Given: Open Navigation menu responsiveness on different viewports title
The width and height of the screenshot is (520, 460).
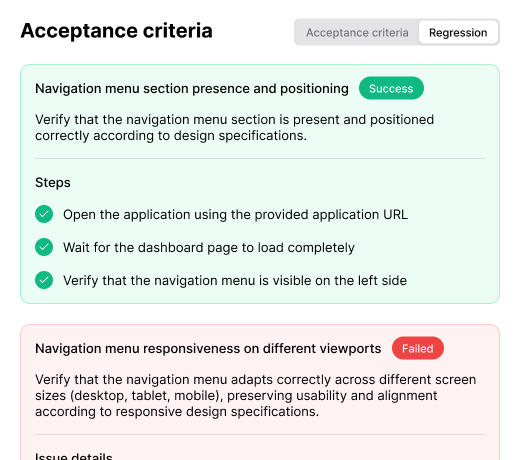Looking at the screenshot, I should tap(208, 349).
